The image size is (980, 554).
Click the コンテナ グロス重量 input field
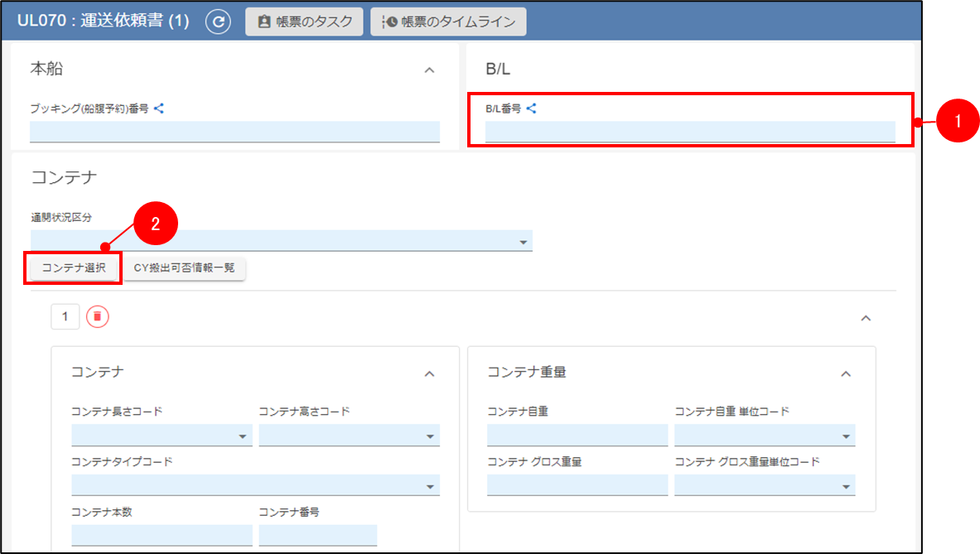tap(577, 485)
